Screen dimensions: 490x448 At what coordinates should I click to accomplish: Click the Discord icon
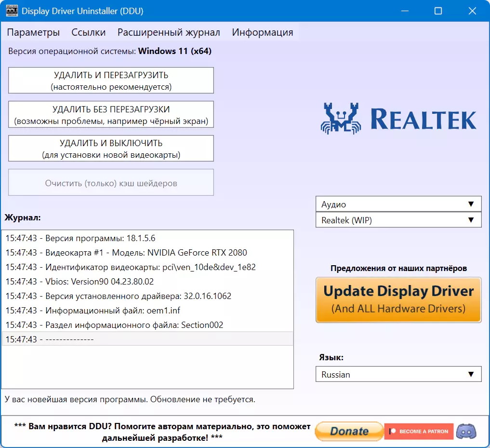point(466,432)
